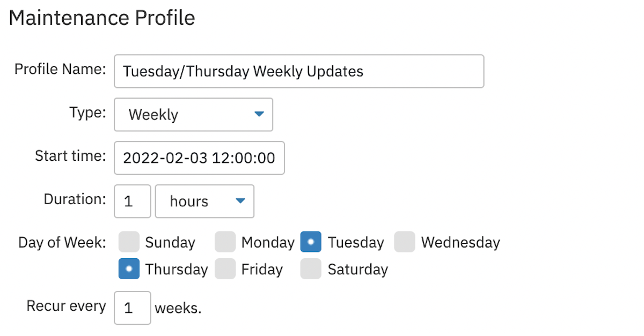Enable the Sunday checkbox
Image resolution: width=644 pixels, height=336 pixels.
pyautogui.click(x=129, y=242)
